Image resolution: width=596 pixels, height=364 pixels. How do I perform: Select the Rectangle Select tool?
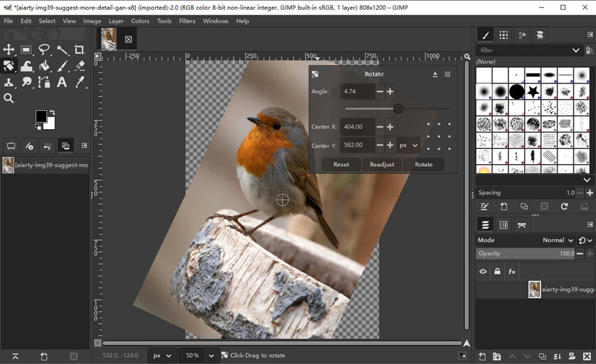(26, 50)
